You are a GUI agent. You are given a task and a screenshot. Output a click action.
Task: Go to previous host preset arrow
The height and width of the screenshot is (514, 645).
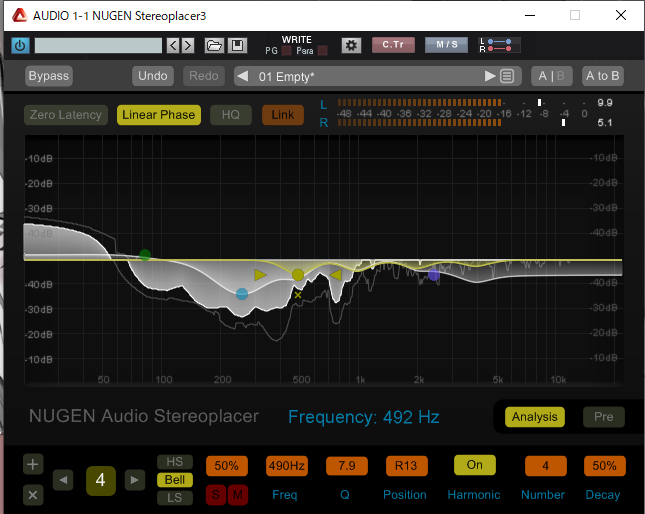[x=173, y=45]
